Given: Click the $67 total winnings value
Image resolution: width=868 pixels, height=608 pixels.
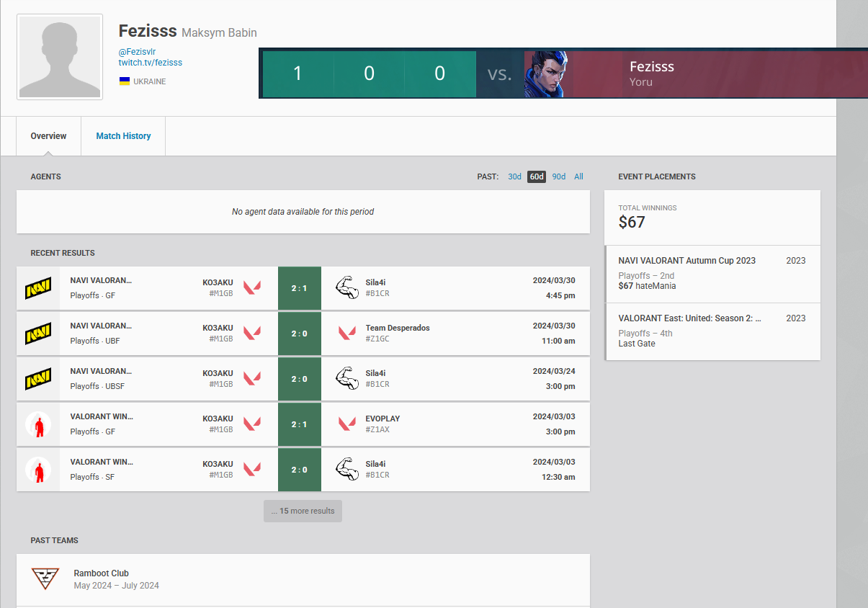Looking at the screenshot, I should (x=632, y=222).
